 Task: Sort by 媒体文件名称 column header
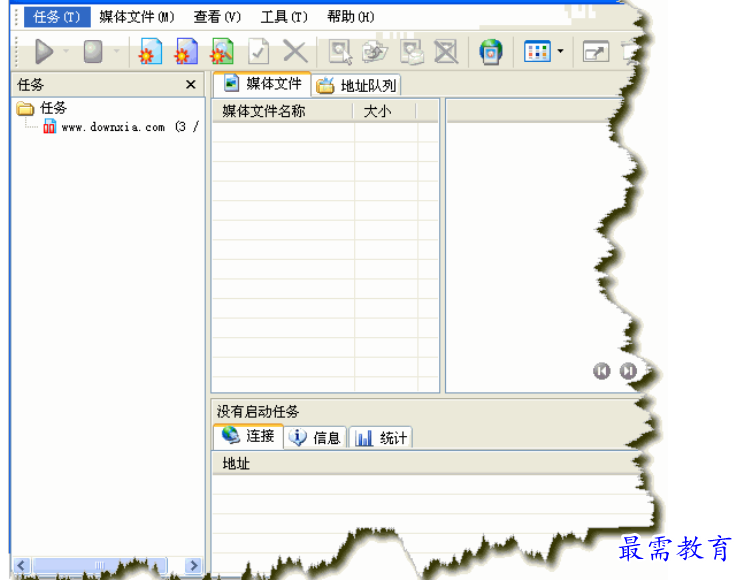[283, 111]
